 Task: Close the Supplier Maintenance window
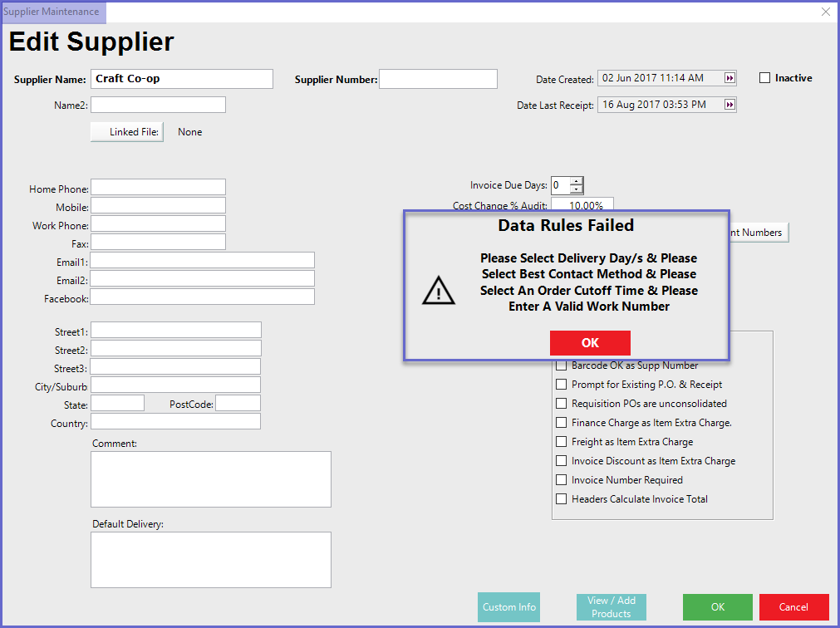click(825, 12)
